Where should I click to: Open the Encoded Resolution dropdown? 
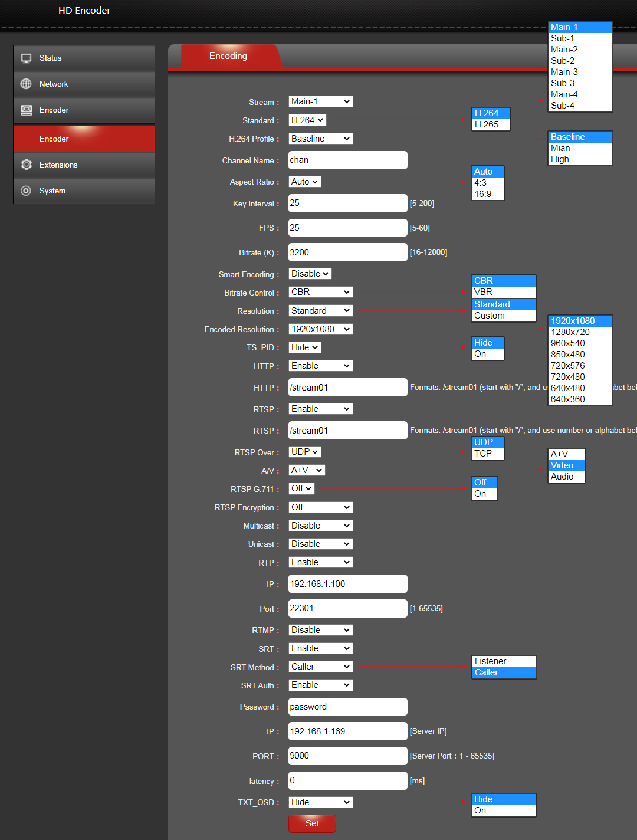click(x=320, y=329)
